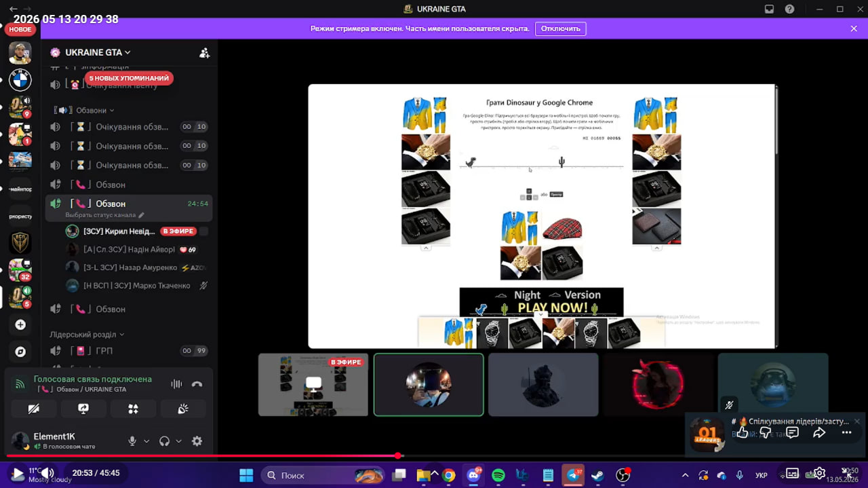
Task: Open user settings gear icon
Action: (x=197, y=441)
